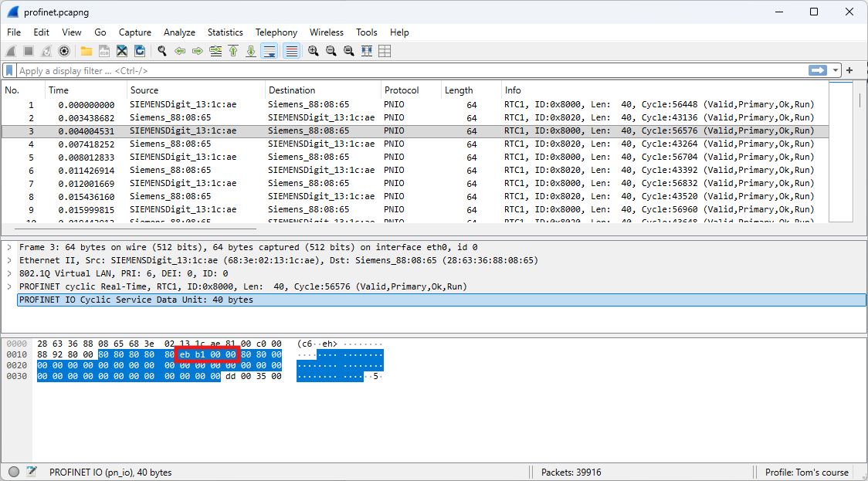Click the display filter bookmark icon
Viewport: 868px width, 481px height.
point(9,70)
